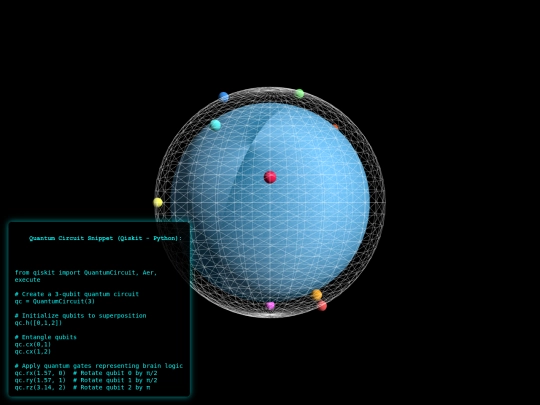
Task: Pick the red node on the outer wireframe bottom
Action: [x=322, y=306]
